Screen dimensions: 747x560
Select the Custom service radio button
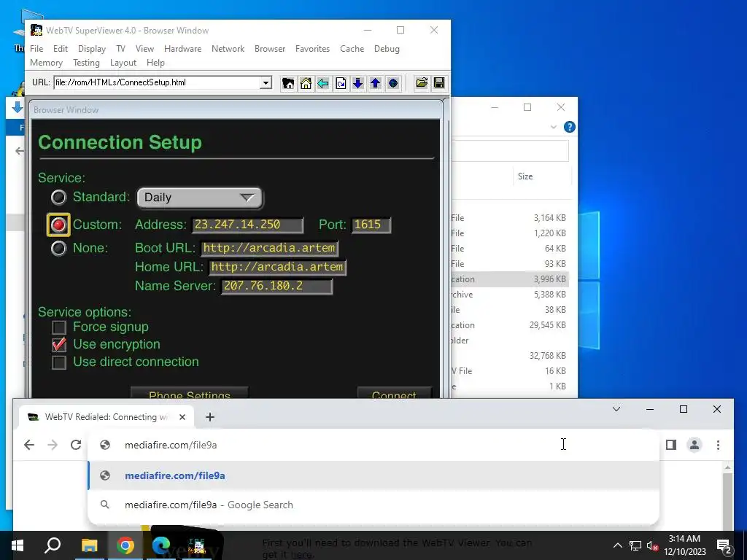(x=58, y=225)
